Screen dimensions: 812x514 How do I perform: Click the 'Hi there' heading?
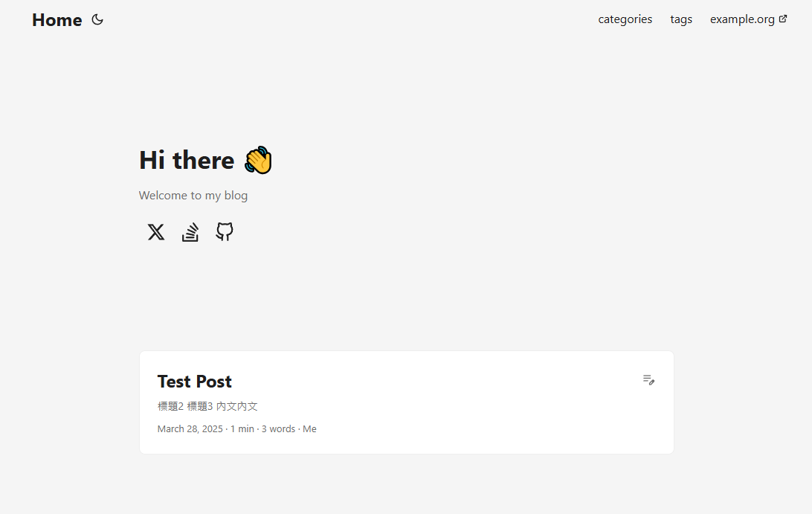[187, 160]
